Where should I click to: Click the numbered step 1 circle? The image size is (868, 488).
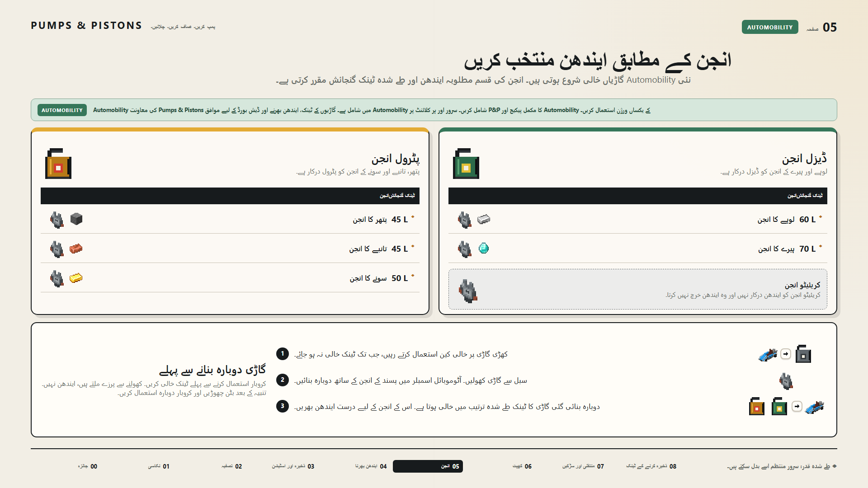(283, 354)
